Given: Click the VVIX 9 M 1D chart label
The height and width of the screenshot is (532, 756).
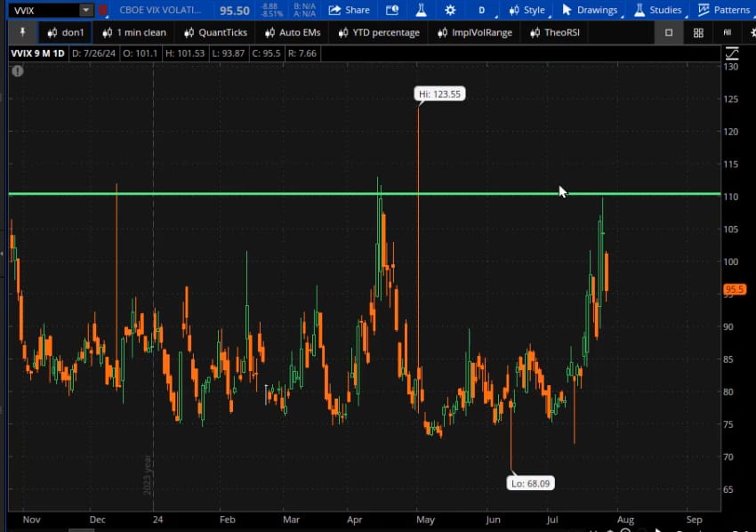Looking at the screenshot, I should click(x=37, y=53).
